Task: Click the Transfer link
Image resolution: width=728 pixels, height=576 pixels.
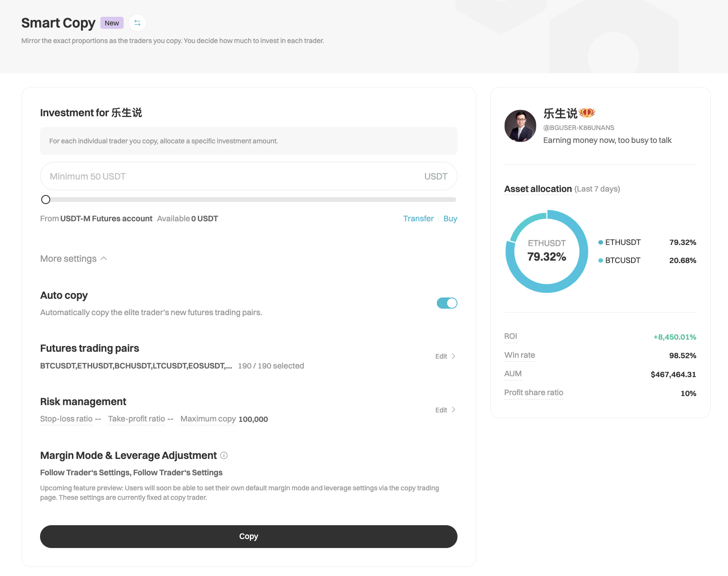Action: point(418,219)
